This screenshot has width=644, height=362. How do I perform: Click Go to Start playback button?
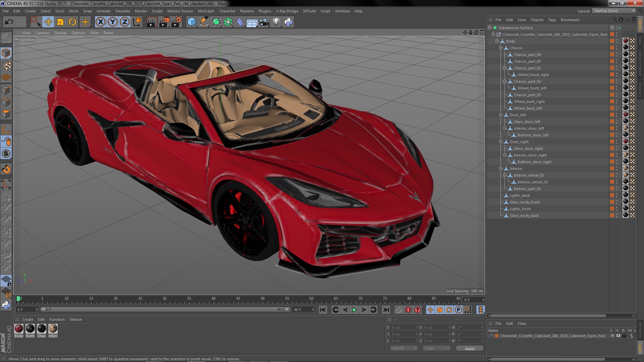tap(323, 310)
